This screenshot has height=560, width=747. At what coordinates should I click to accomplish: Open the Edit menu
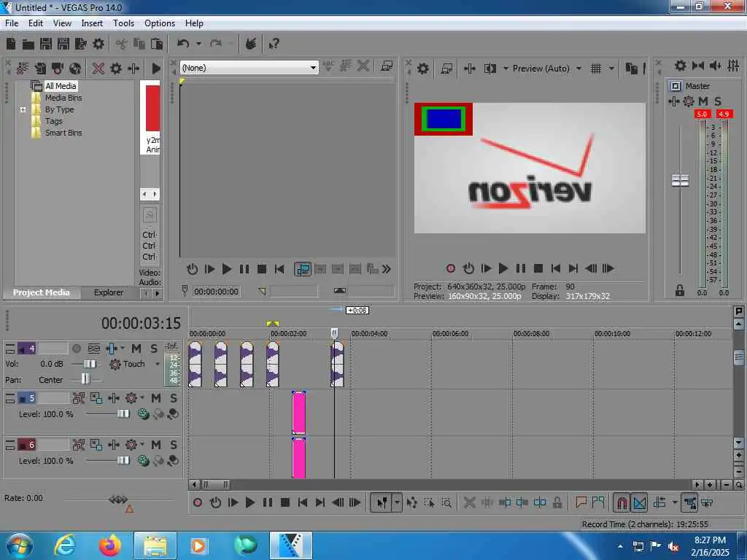click(36, 23)
